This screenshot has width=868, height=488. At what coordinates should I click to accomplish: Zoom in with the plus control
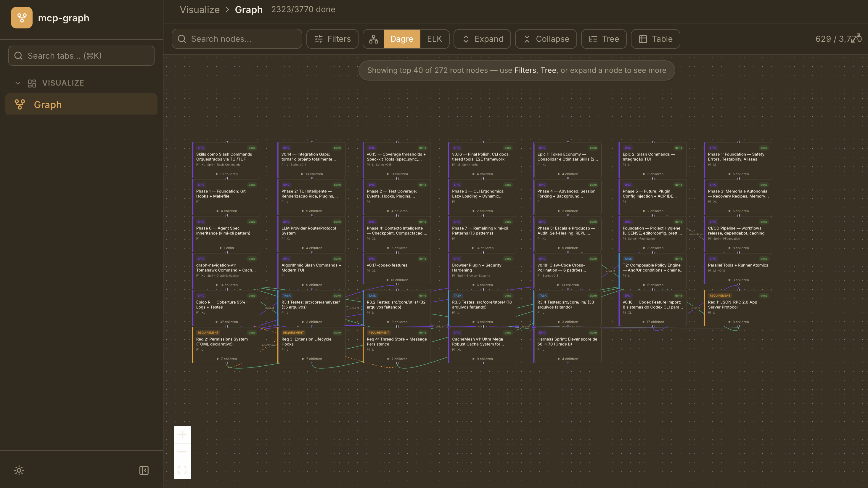pos(182,434)
